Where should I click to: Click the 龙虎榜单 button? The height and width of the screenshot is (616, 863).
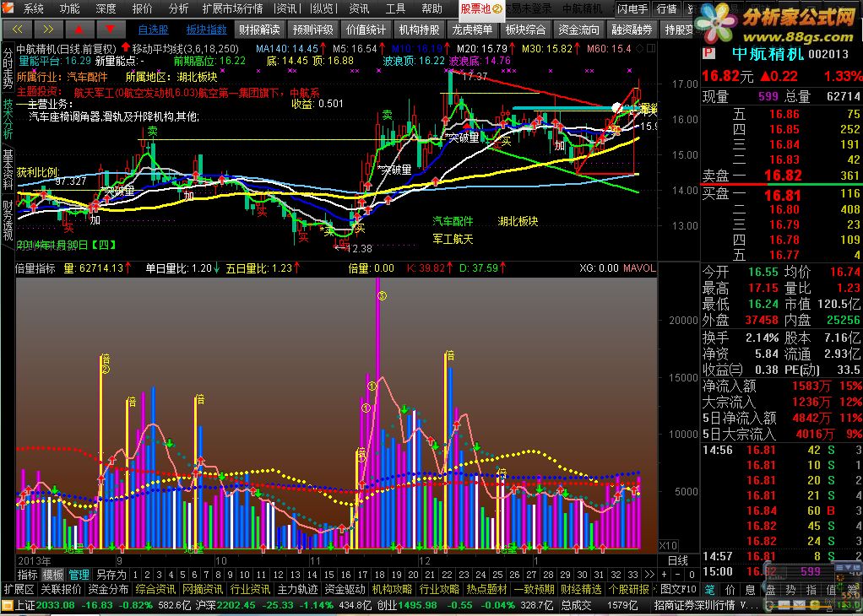click(472, 30)
